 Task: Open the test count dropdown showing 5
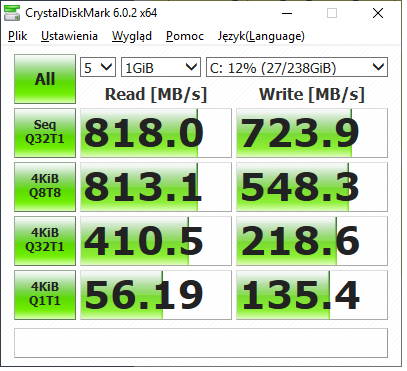[x=98, y=67]
